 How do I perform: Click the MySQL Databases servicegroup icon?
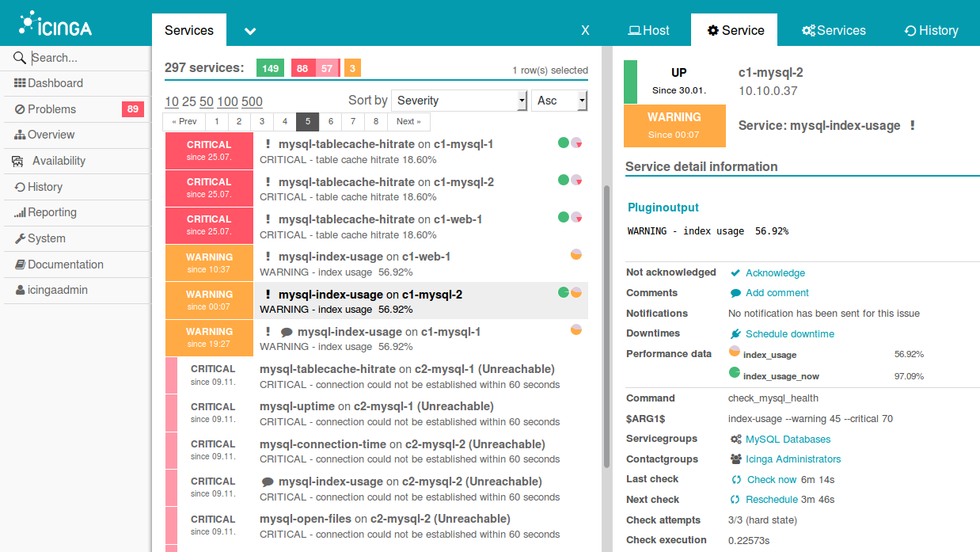tap(736, 440)
